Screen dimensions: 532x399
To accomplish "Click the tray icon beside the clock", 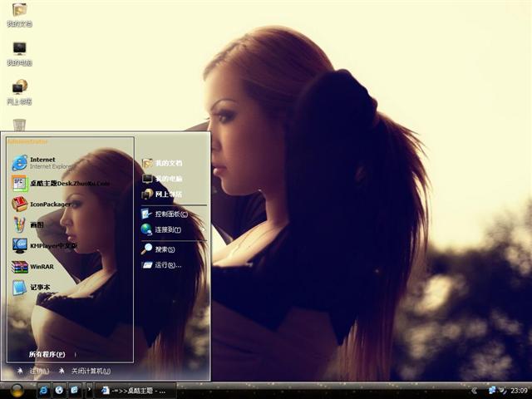I will coord(502,391).
